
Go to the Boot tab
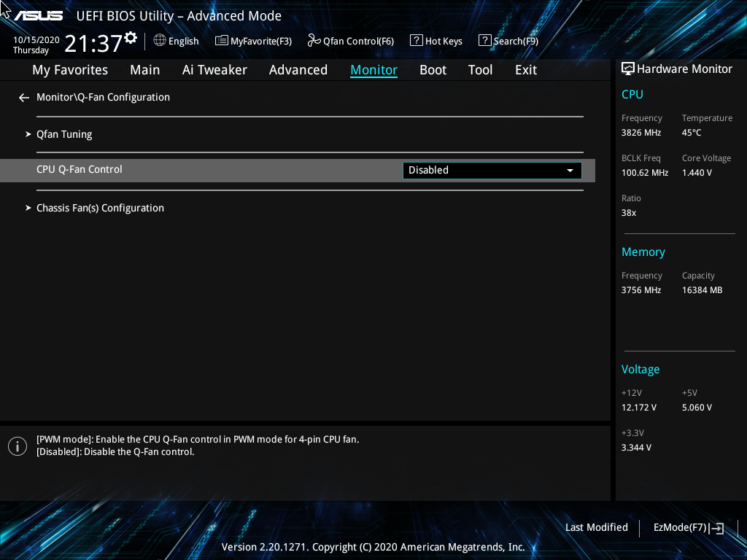pos(433,70)
